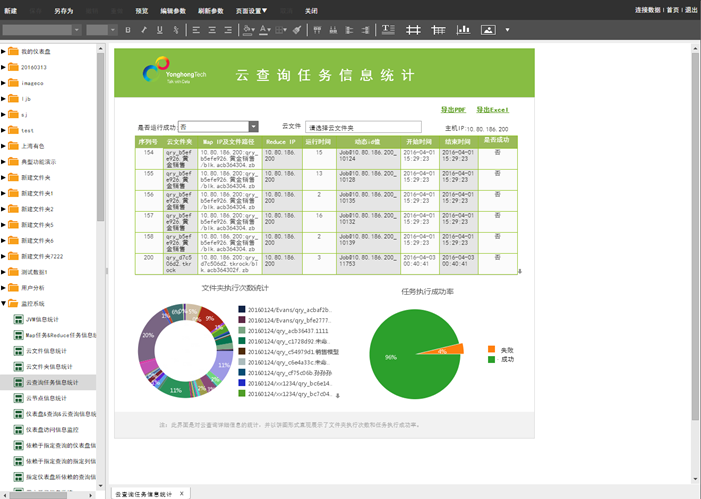Viewport: 701px width, 499px height.
Task: Apply center text alignment
Action: point(212,30)
